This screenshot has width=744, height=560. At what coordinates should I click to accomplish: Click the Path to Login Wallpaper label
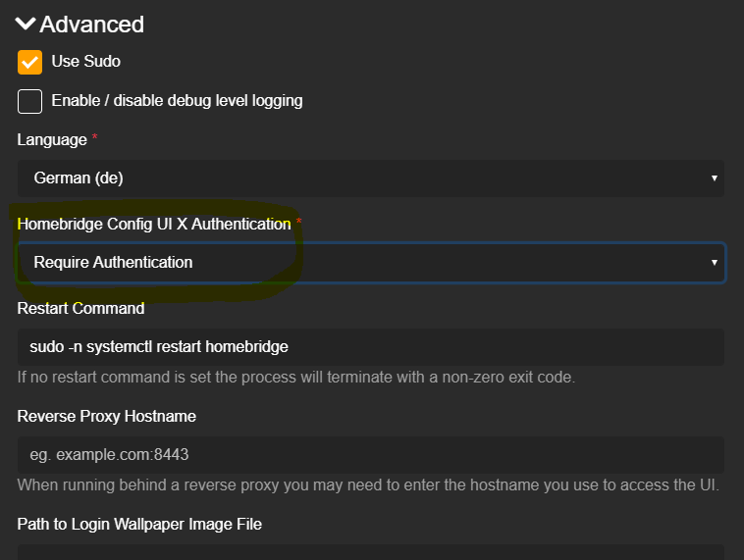click(x=139, y=525)
